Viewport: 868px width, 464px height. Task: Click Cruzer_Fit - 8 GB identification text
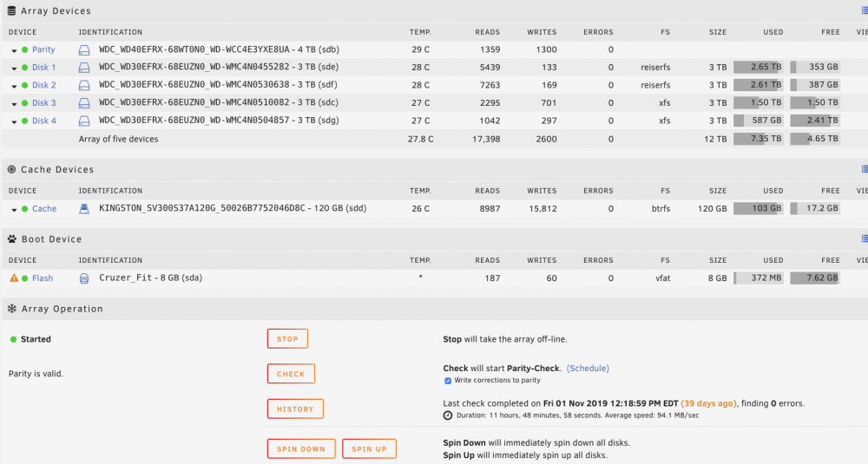150,278
